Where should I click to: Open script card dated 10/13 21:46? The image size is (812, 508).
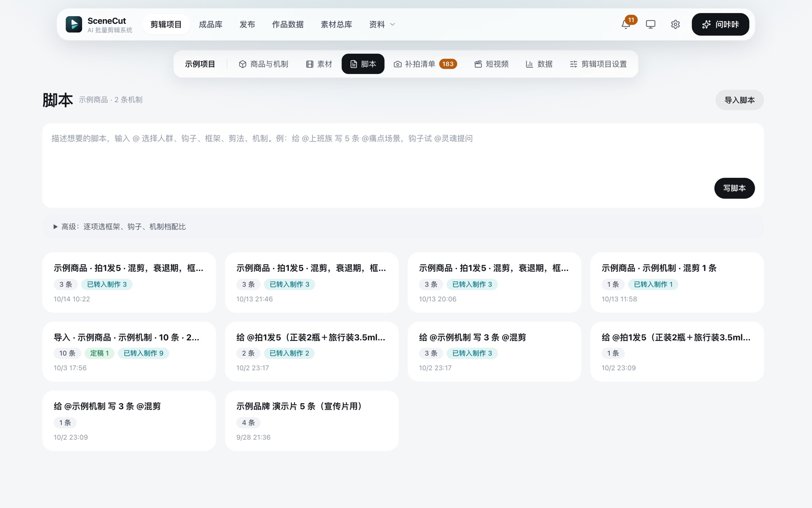(312, 283)
